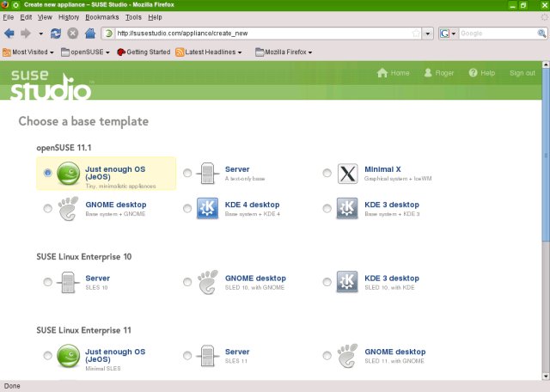Go to the browser Home page icon
Screen dimensions: 550x392
tap(90, 34)
